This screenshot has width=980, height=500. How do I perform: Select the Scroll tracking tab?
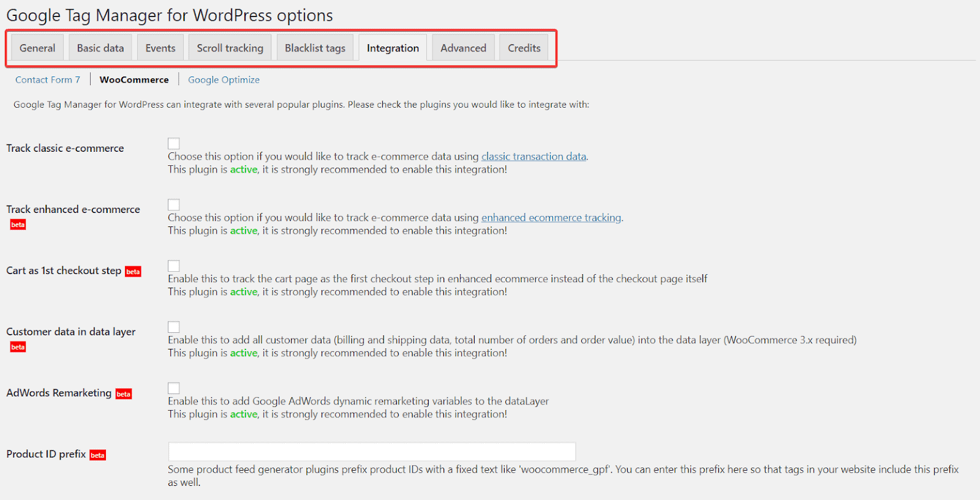point(230,48)
